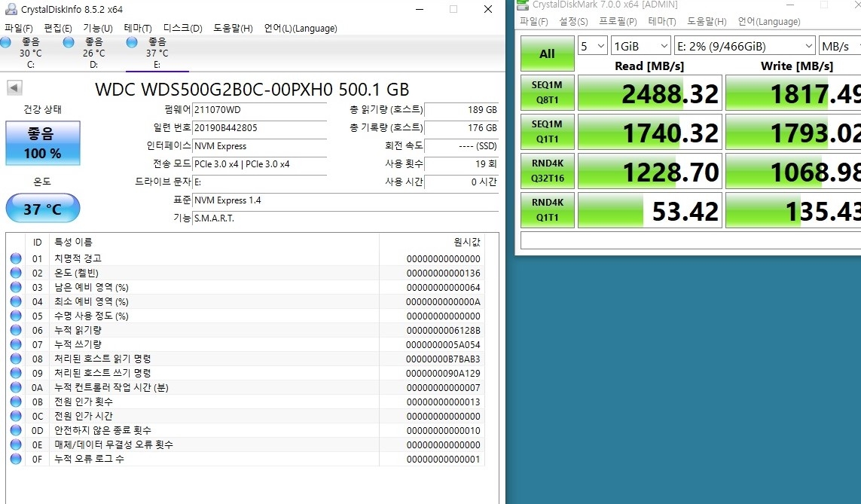Click the 원시값 column header
Image resolution: width=861 pixels, height=504 pixels.
[431, 242]
